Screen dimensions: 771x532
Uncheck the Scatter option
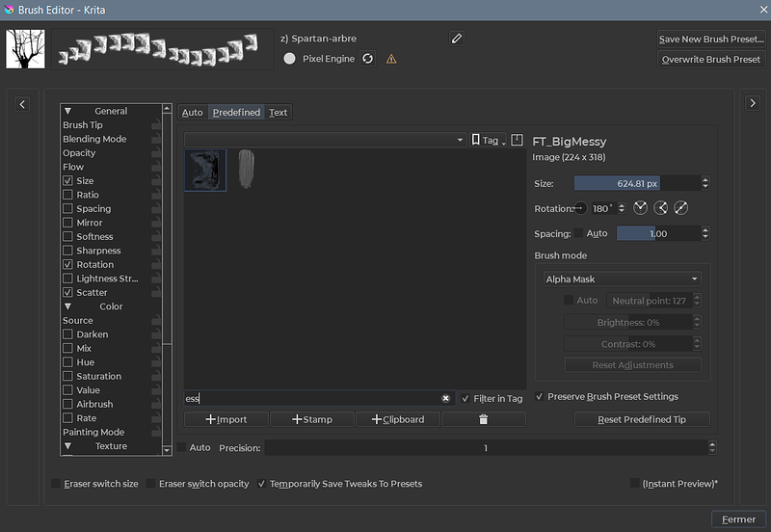pyautogui.click(x=67, y=292)
